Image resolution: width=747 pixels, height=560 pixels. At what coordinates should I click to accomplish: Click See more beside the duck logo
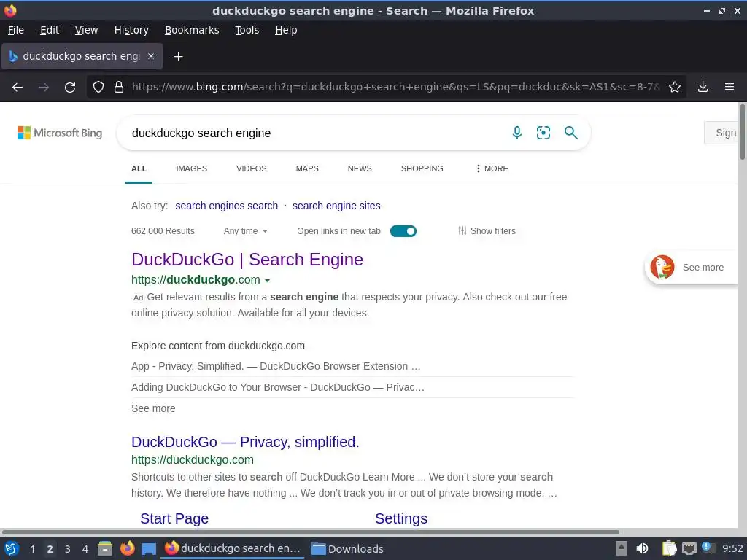point(703,268)
